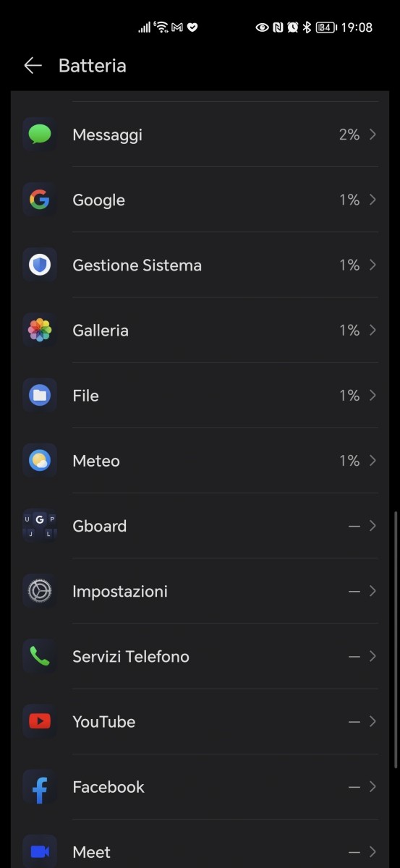Image resolution: width=400 pixels, height=868 pixels.
Task: Click the vertical scrollbar on the right
Action: 395,640
